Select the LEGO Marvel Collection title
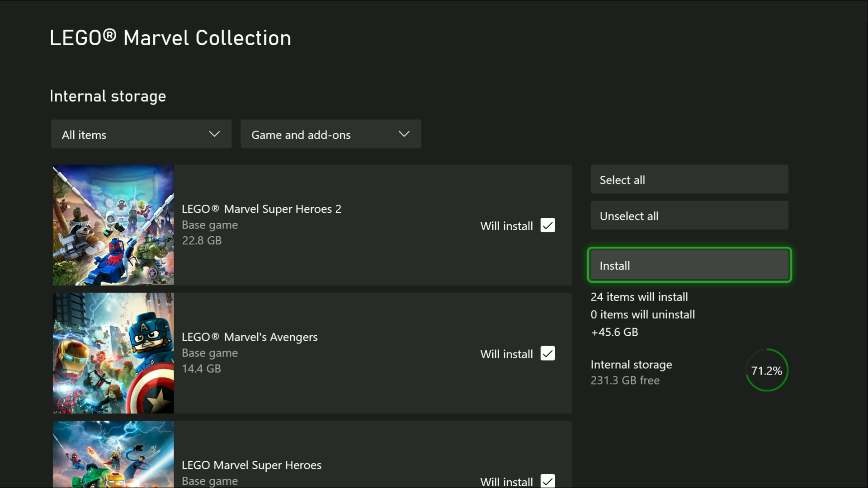The width and height of the screenshot is (868, 488). (x=170, y=38)
